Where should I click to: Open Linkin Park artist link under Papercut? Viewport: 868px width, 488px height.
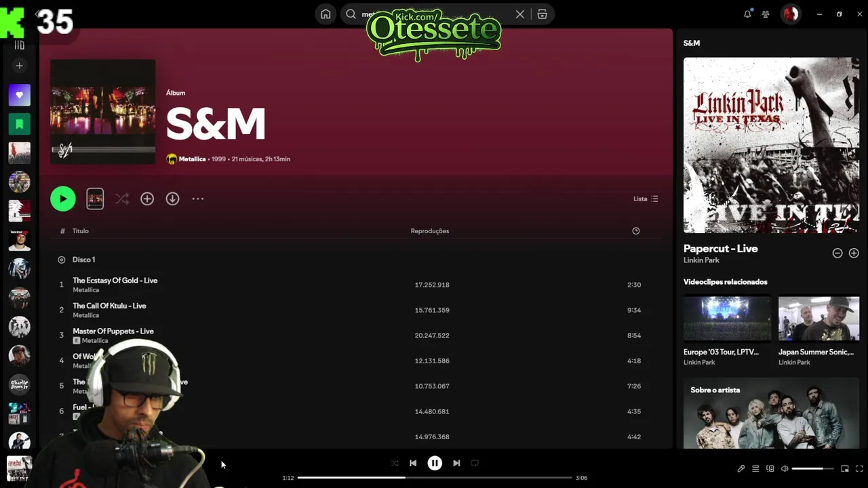pos(701,260)
